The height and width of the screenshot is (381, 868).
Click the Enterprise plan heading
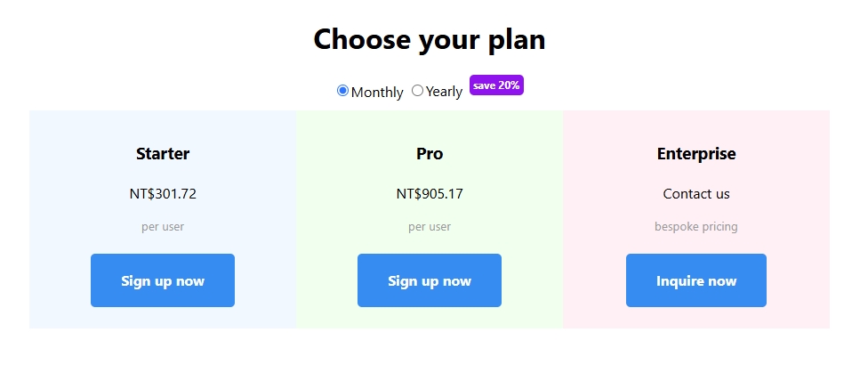[696, 153]
